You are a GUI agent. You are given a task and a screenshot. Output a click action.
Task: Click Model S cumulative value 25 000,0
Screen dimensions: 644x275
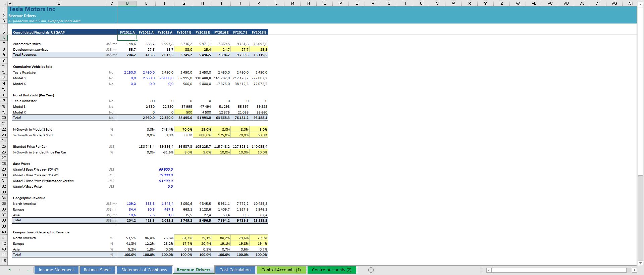click(x=165, y=78)
